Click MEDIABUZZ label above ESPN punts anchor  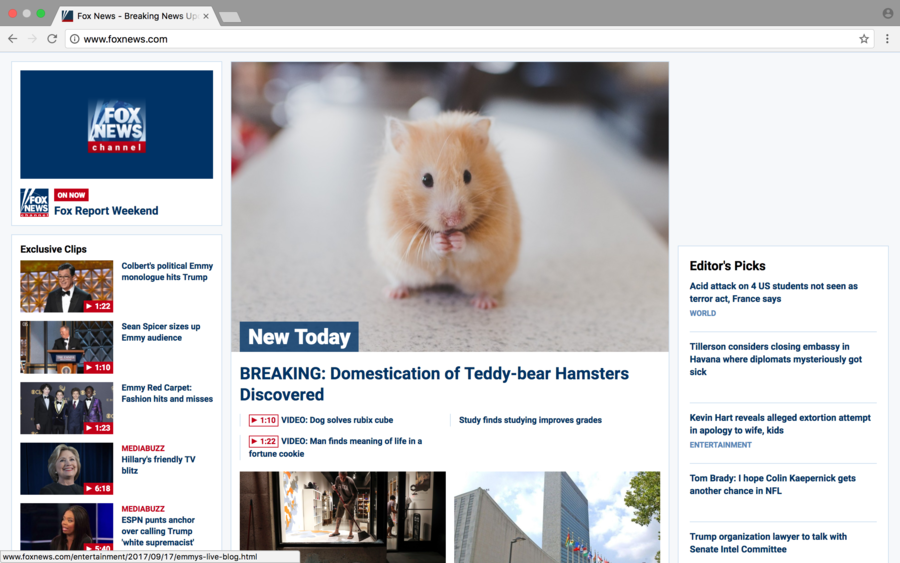[143, 509]
